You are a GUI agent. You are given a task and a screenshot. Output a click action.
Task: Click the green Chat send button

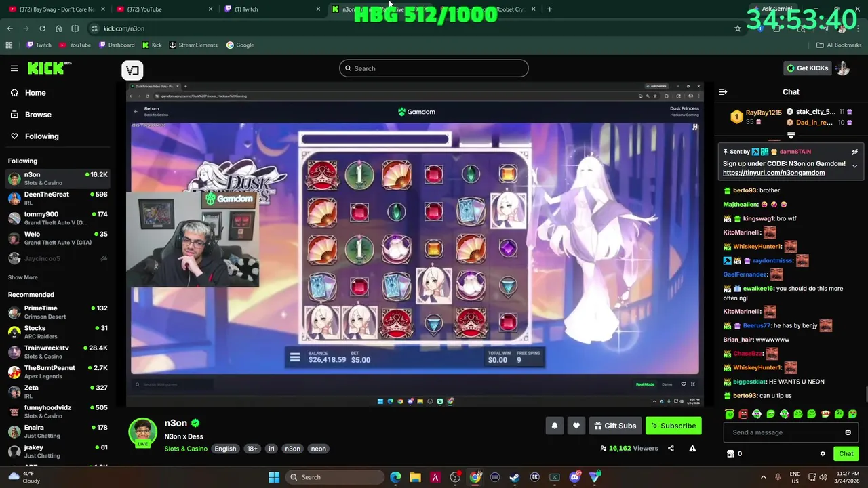(x=846, y=454)
